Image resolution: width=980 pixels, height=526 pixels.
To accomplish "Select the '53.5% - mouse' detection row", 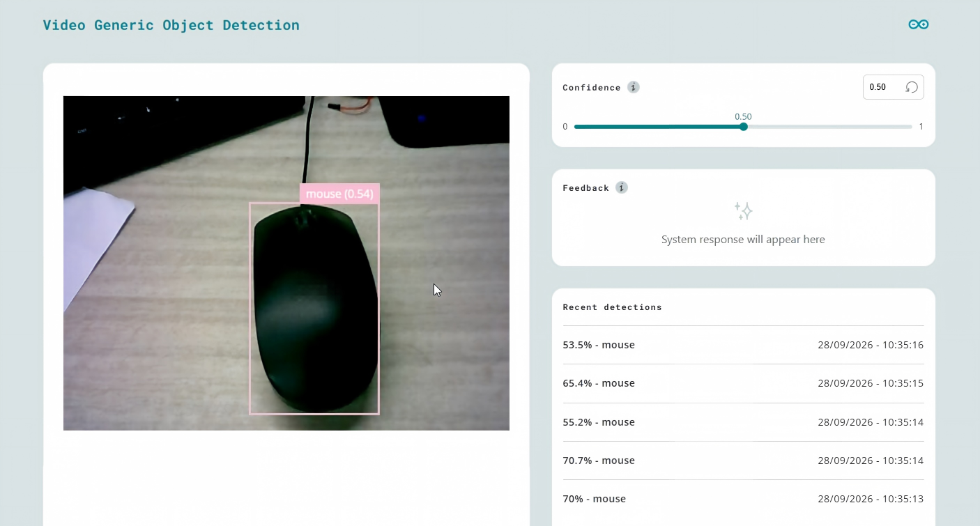I will coord(743,345).
